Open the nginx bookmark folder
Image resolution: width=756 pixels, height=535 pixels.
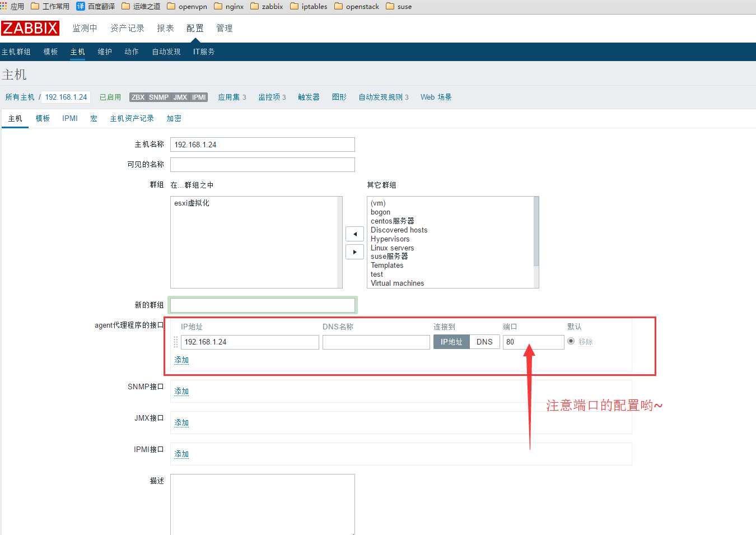pos(228,6)
